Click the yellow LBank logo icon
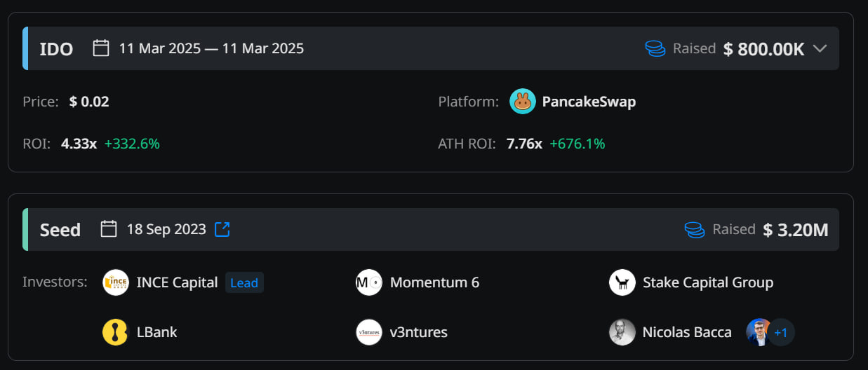The height and width of the screenshot is (370, 868). tap(116, 332)
